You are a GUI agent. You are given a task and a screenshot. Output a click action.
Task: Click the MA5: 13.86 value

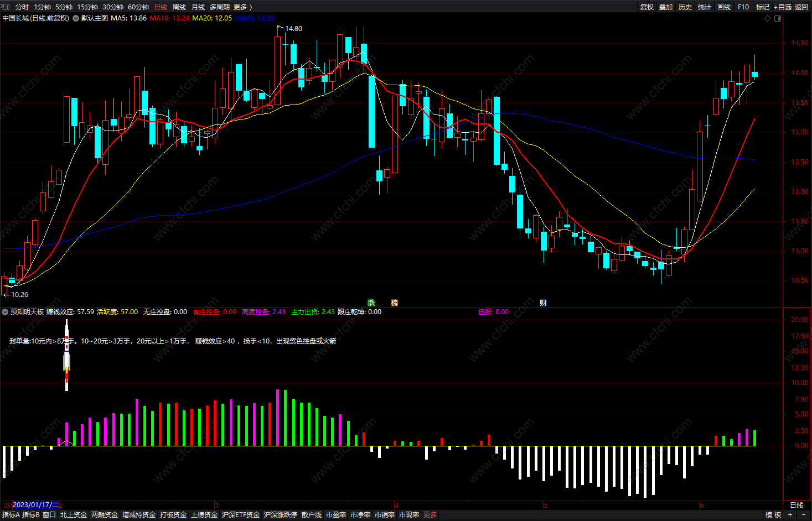click(x=129, y=18)
